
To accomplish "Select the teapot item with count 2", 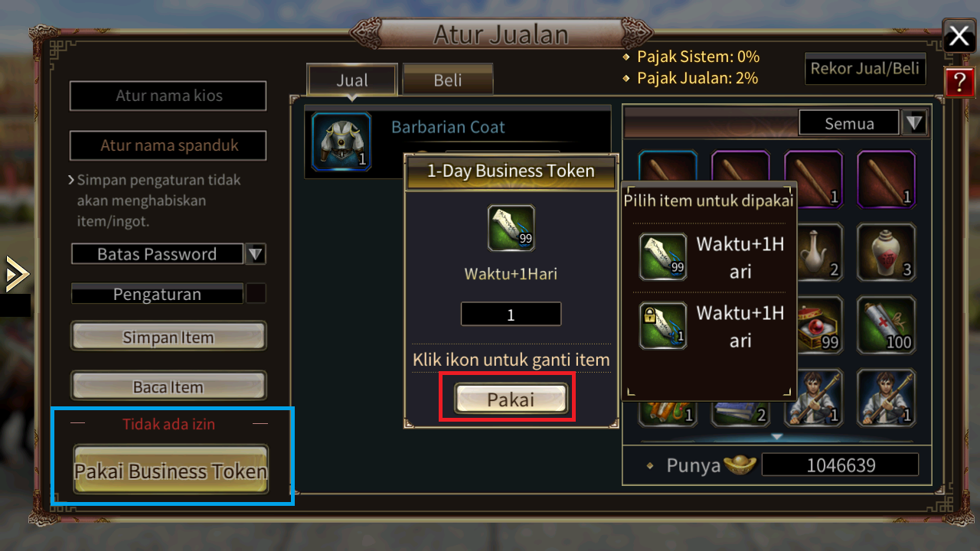I will [819, 253].
